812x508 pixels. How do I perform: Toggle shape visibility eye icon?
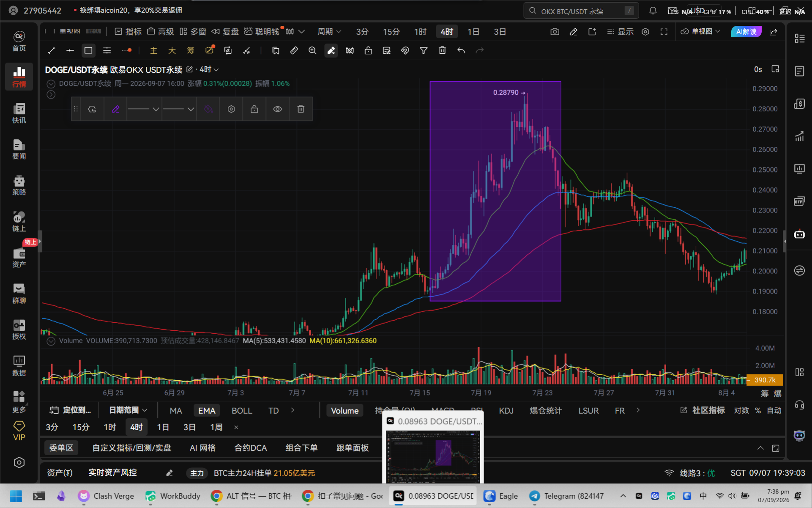277,109
